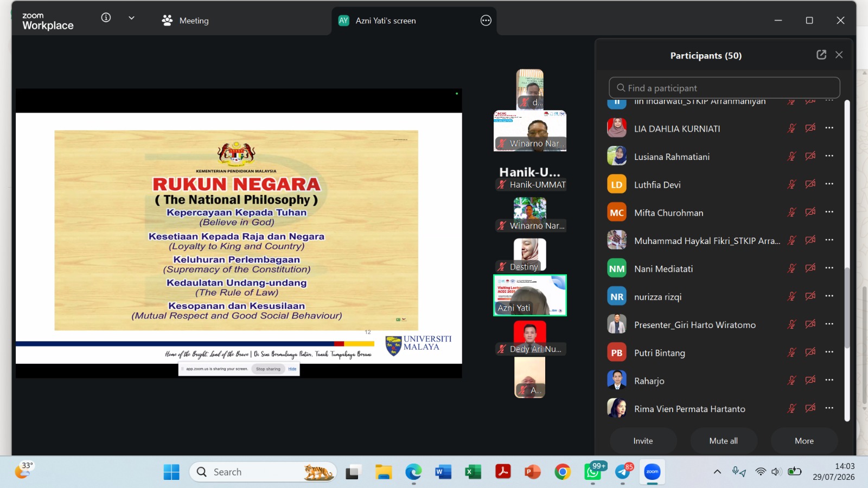Click the Mute all button
Viewport: 868px width, 488px height.
(x=724, y=441)
